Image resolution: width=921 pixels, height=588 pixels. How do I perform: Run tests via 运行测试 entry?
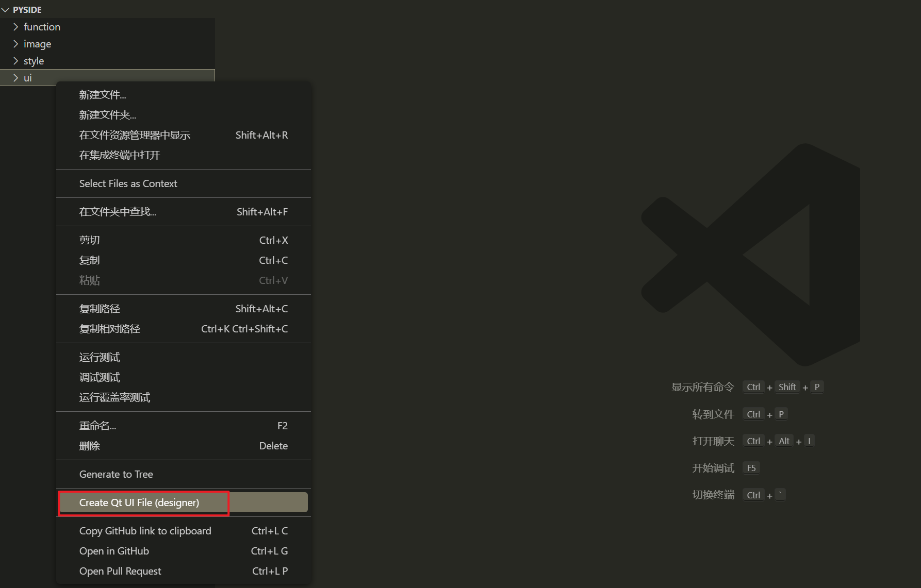coord(100,357)
